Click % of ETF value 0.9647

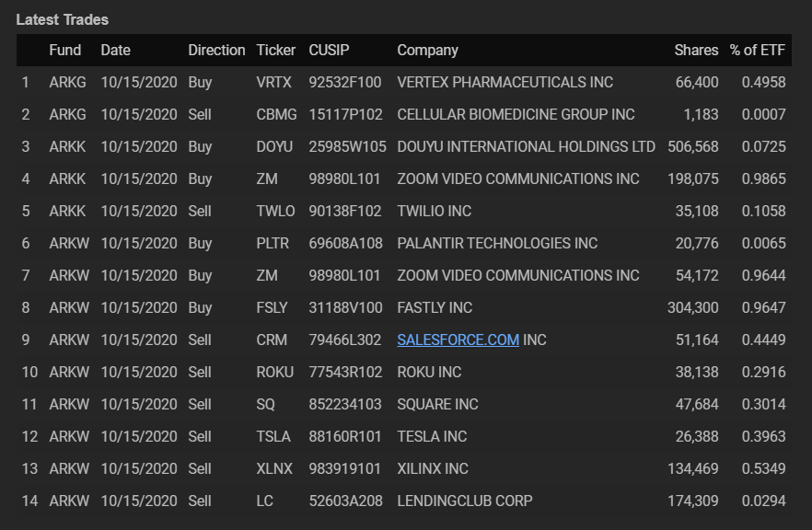[x=764, y=308]
